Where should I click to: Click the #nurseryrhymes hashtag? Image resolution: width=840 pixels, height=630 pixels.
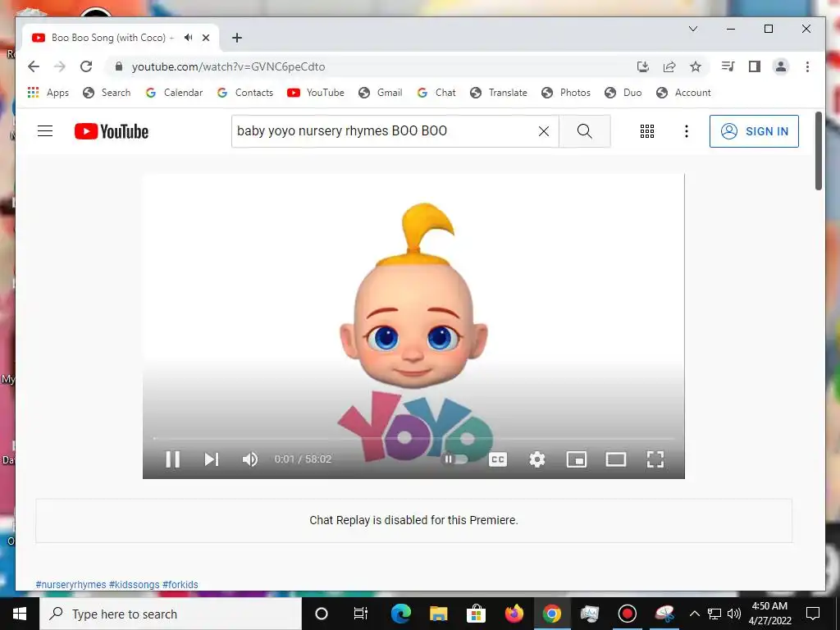click(71, 584)
